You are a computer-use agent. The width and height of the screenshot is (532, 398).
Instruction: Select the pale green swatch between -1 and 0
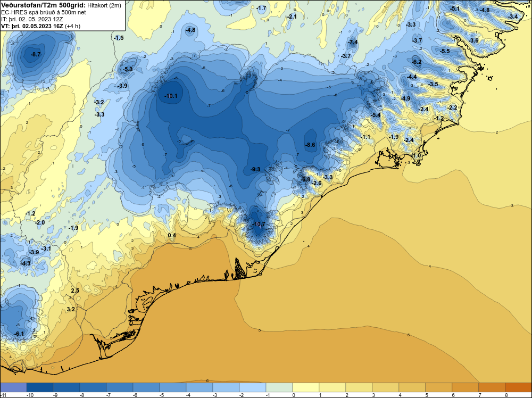pos(279,387)
